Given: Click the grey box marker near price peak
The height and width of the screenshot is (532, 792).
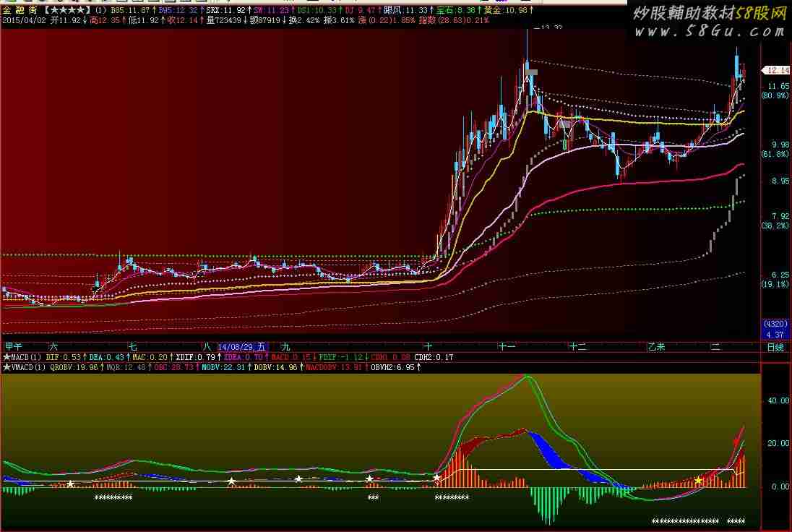Looking at the screenshot, I should pos(531,72).
